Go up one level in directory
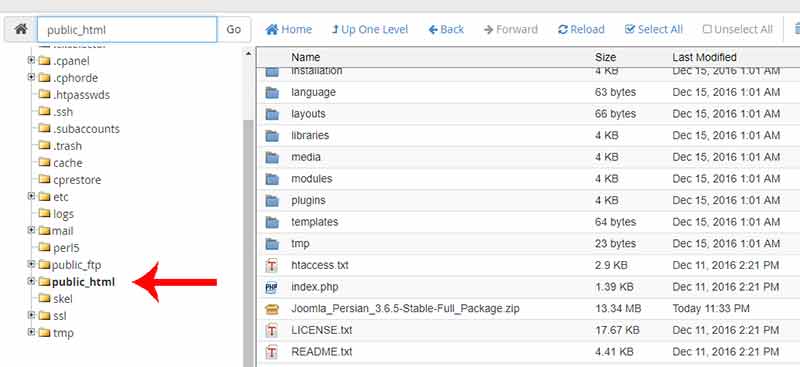Screen dimensions: 800x367 370,30
